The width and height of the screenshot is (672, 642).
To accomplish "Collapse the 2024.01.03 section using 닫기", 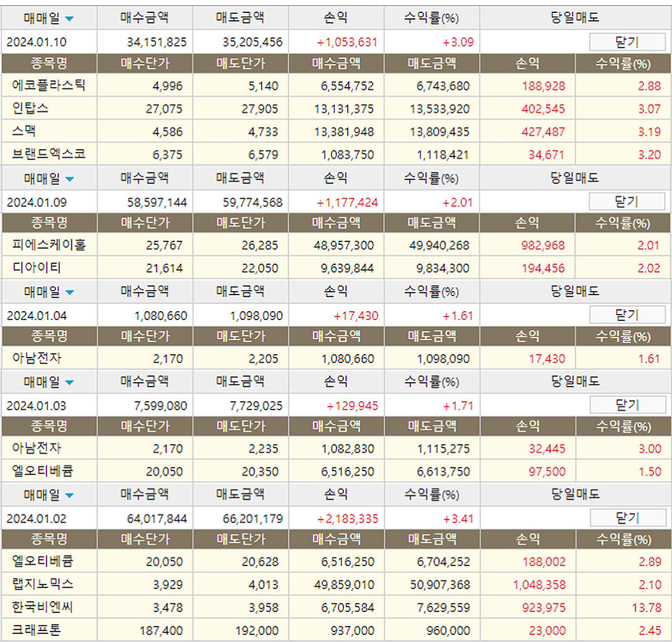I will (x=627, y=405).
